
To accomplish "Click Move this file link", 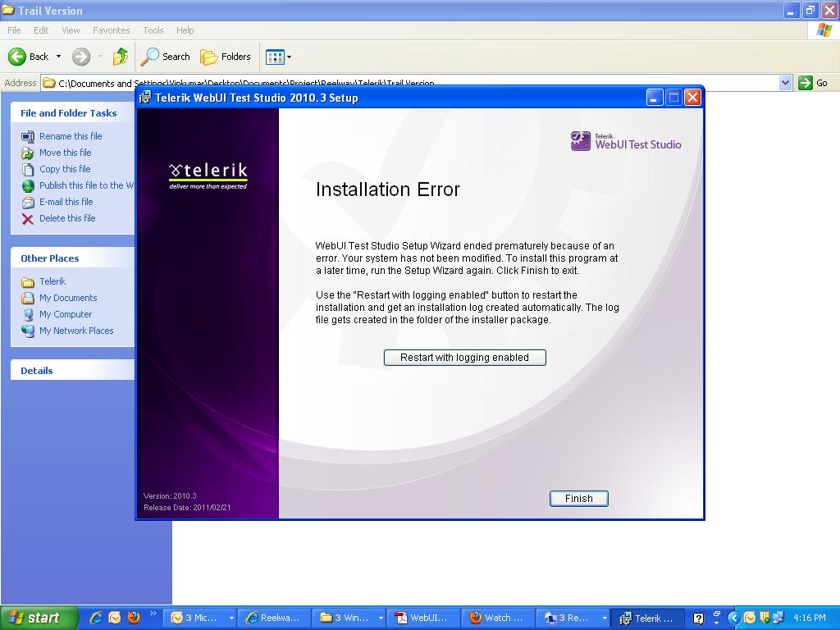I will (66, 153).
